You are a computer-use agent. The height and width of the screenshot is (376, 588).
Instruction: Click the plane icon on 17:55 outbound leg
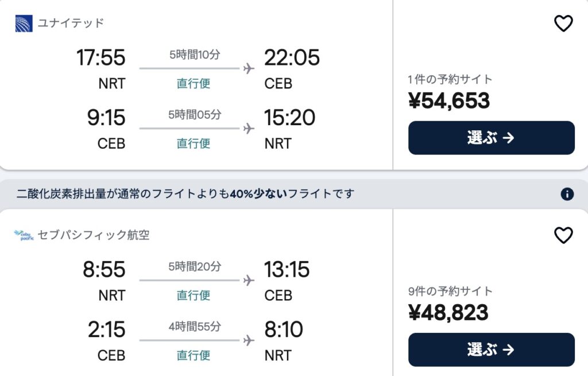point(249,69)
